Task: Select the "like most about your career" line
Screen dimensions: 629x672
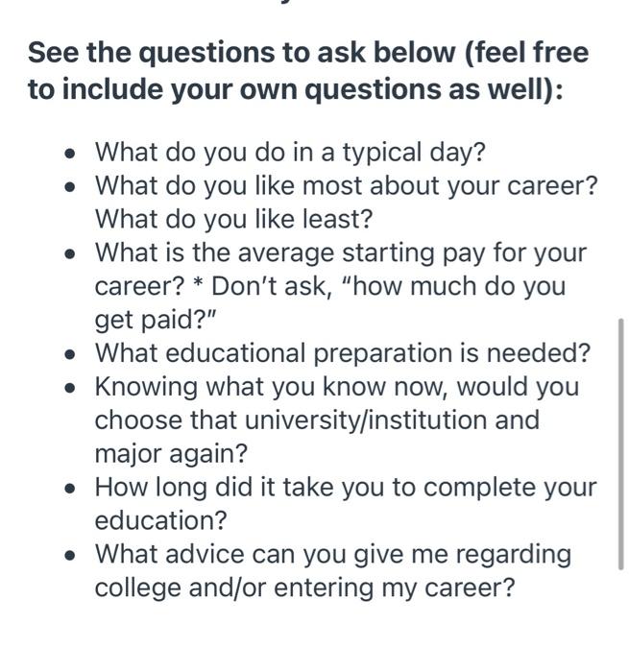Action: (346, 185)
